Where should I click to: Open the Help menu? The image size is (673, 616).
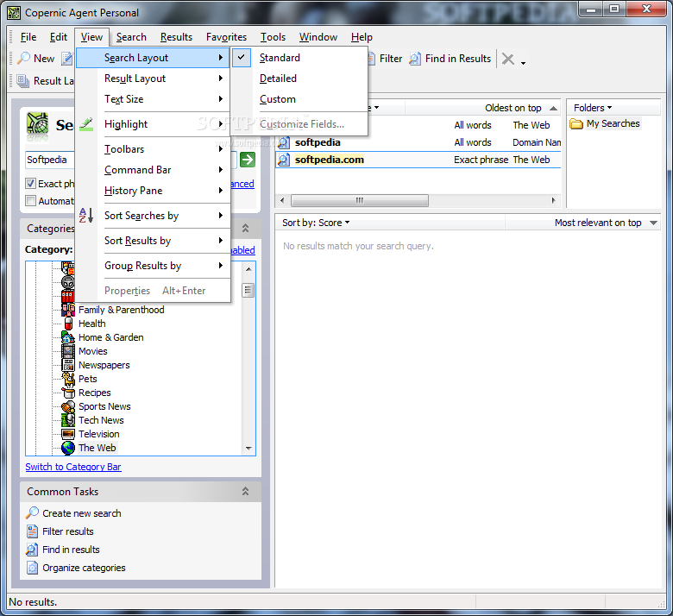pyautogui.click(x=362, y=37)
